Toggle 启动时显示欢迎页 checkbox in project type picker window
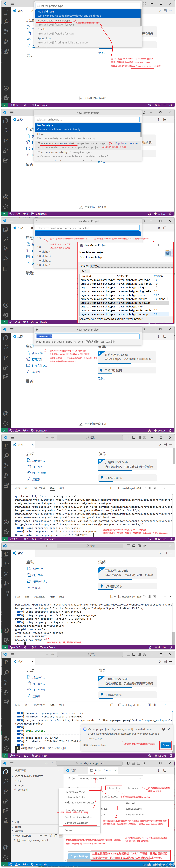The image size is (176, 868). point(81,98)
